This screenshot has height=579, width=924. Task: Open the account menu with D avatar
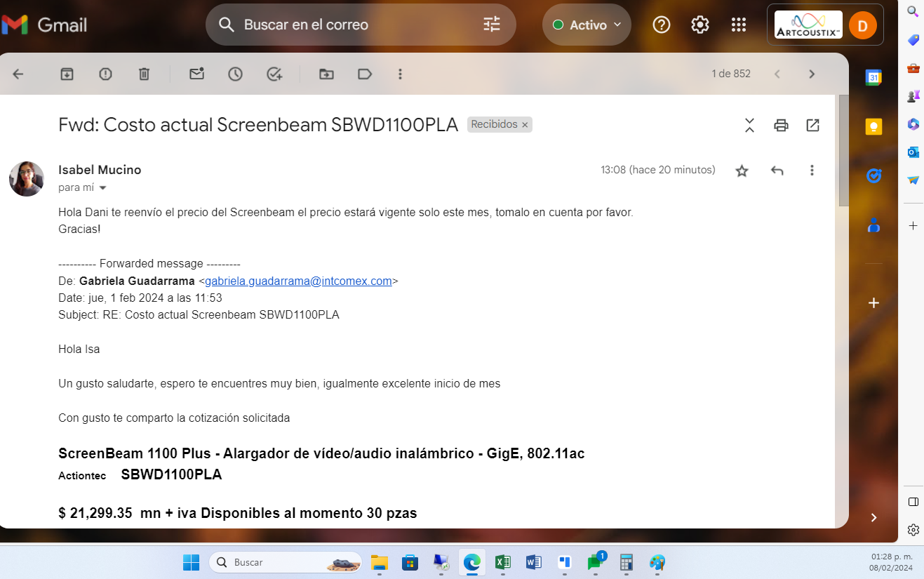tap(862, 25)
